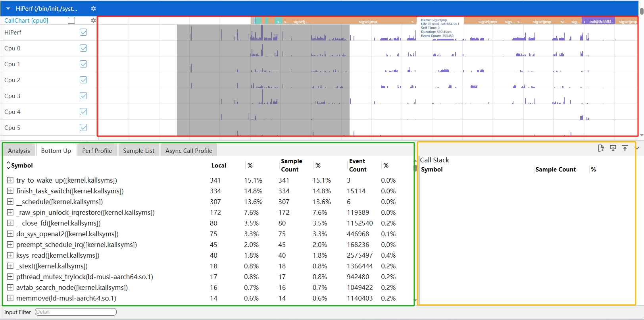Expand the try_to_wake_up tree row

[x=10, y=180]
